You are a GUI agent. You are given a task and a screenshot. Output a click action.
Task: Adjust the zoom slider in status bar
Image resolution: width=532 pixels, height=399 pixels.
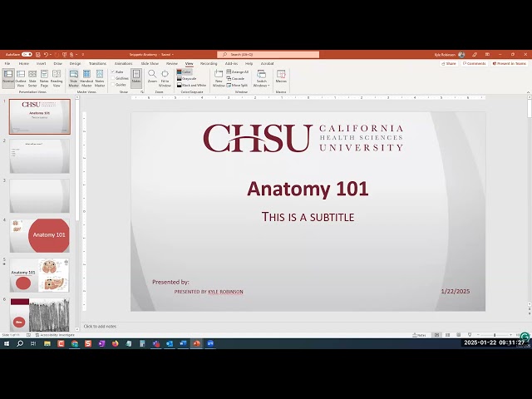pyautogui.click(x=495, y=335)
